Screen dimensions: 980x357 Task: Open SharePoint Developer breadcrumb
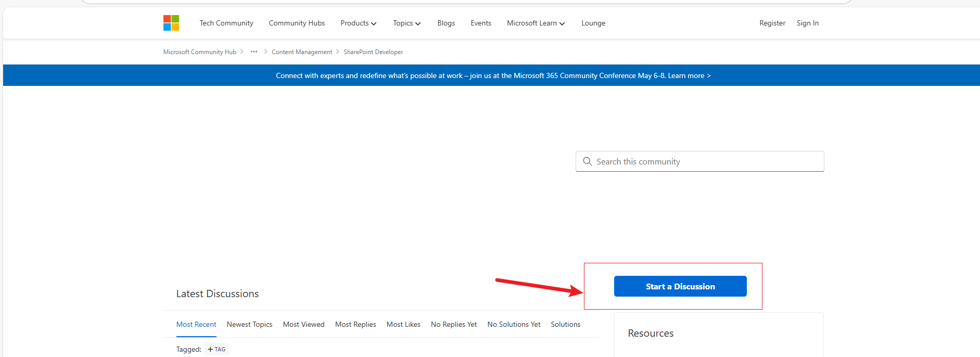pos(373,52)
